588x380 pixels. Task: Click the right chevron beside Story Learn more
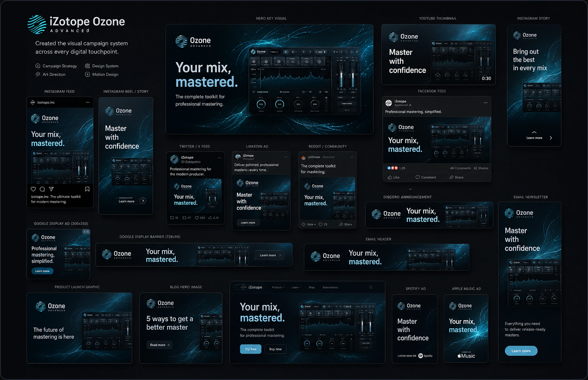[x=551, y=138]
